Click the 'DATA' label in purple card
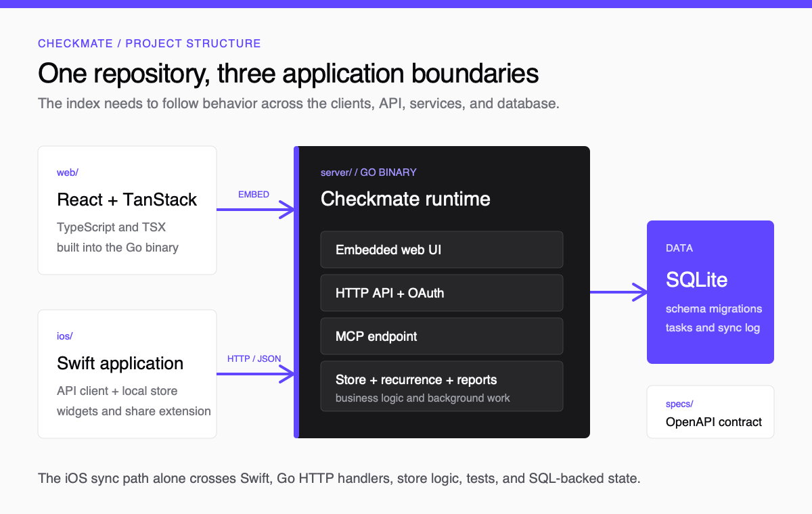The height and width of the screenshot is (514, 812). click(679, 248)
